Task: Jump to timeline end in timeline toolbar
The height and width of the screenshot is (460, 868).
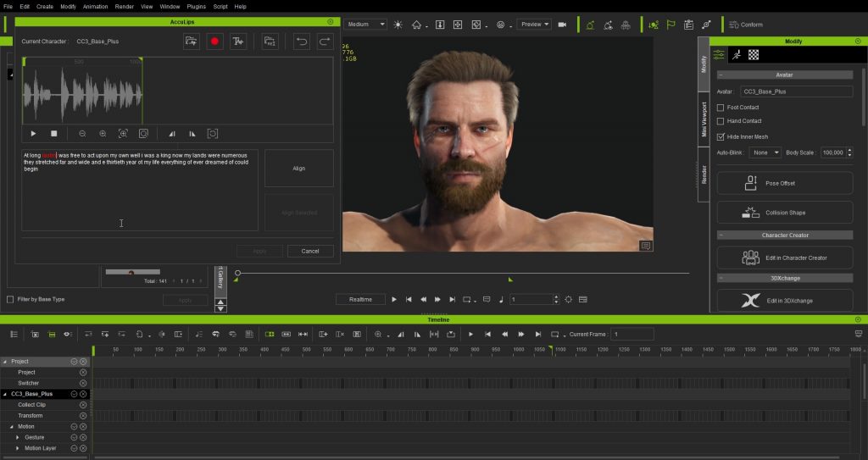Action: click(x=538, y=335)
